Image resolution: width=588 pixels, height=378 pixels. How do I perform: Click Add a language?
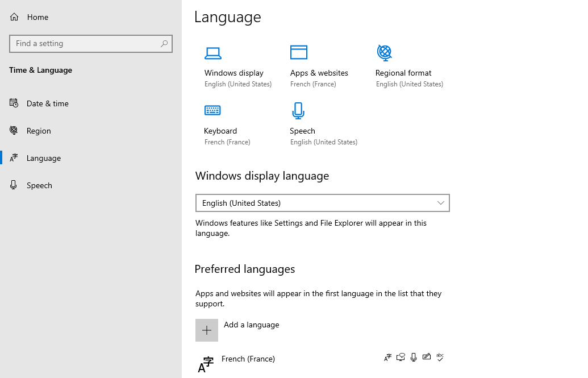click(x=251, y=325)
